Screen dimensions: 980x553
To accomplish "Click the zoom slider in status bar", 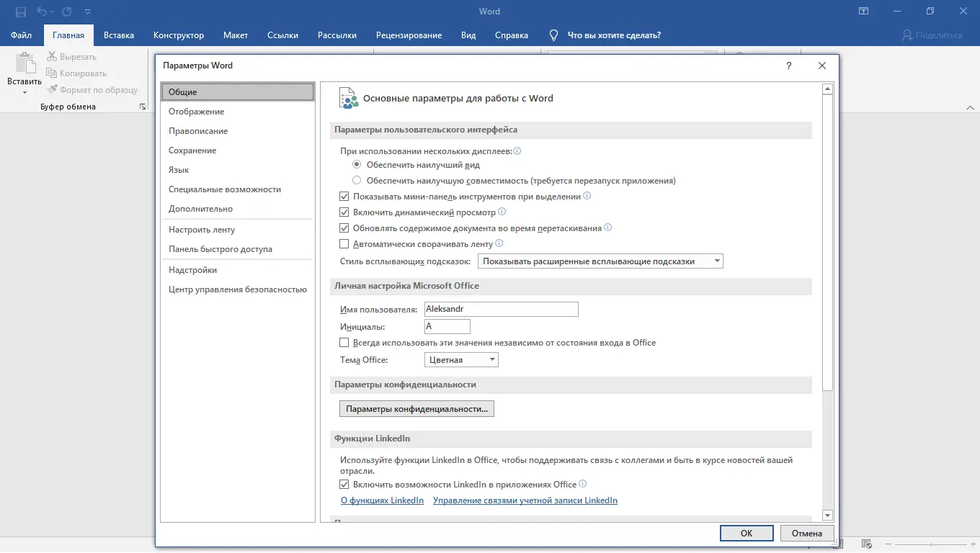I will pos(931,544).
